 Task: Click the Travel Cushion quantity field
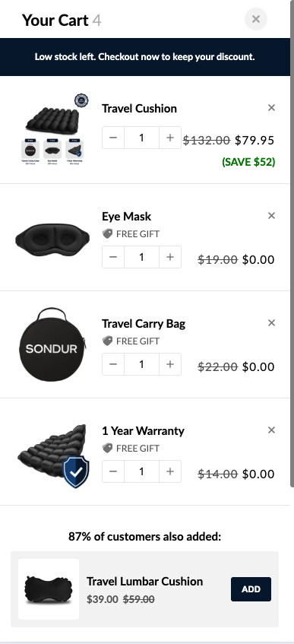(x=141, y=138)
